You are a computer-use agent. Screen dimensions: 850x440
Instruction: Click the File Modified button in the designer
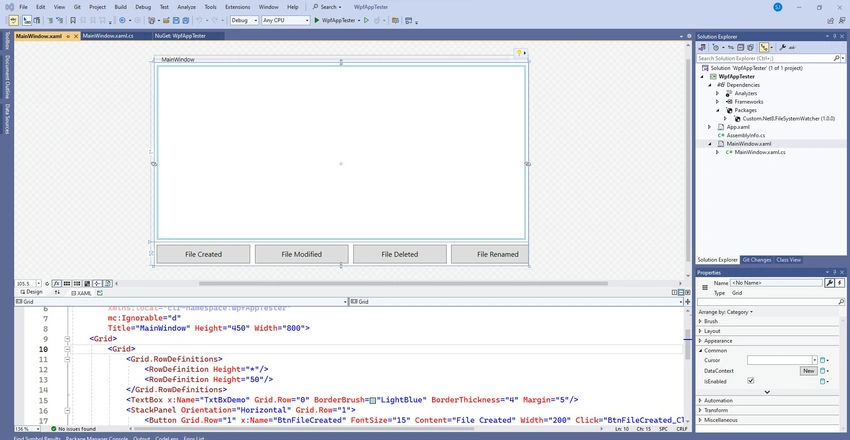point(301,254)
